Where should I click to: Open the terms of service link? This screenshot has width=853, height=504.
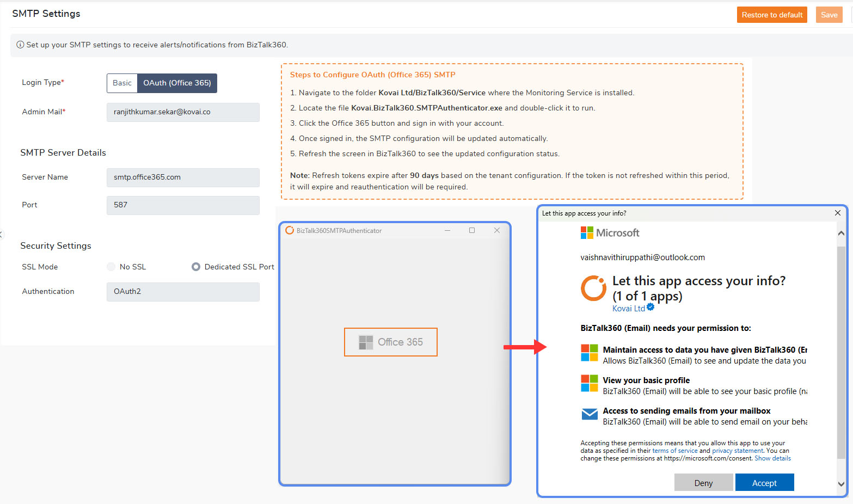pyautogui.click(x=674, y=451)
